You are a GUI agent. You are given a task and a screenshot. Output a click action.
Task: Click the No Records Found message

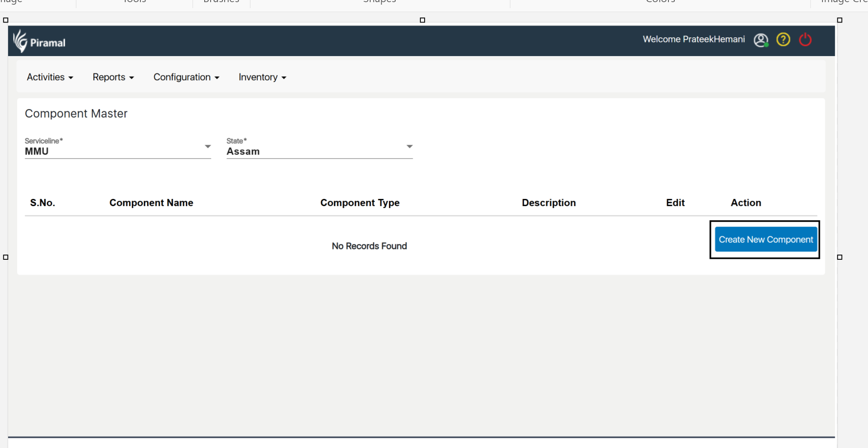(369, 246)
